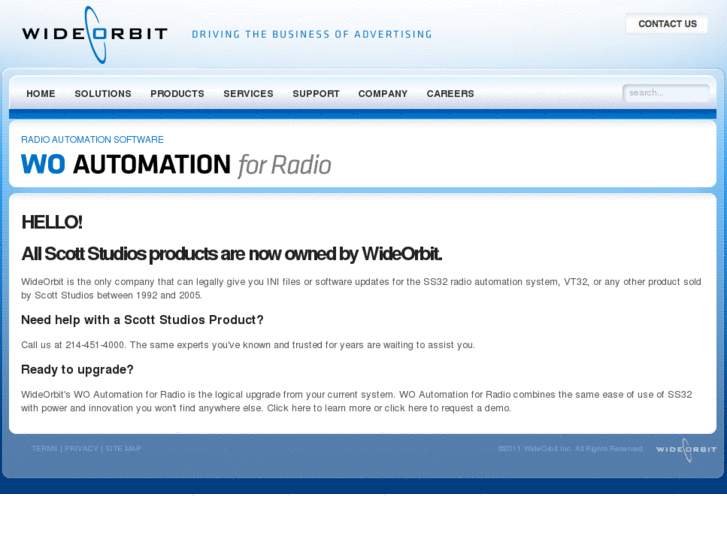Click 'click here to request a demo' link

[x=448, y=408]
